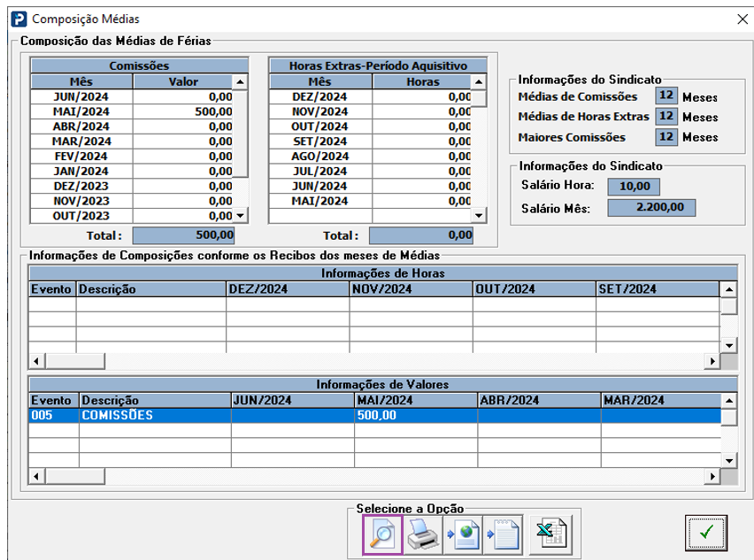The height and width of the screenshot is (560, 754).
Task: Click the Maiores Comissões months field
Action: click(x=666, y=137)
